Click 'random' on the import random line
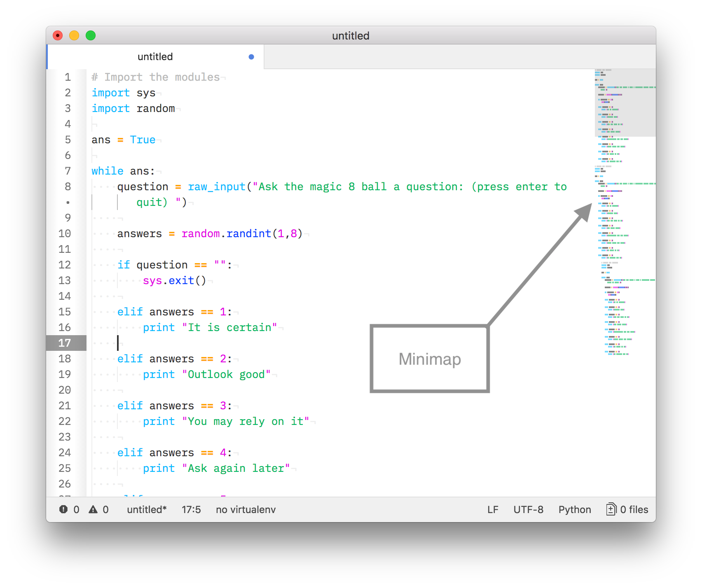 pos(156,108)
